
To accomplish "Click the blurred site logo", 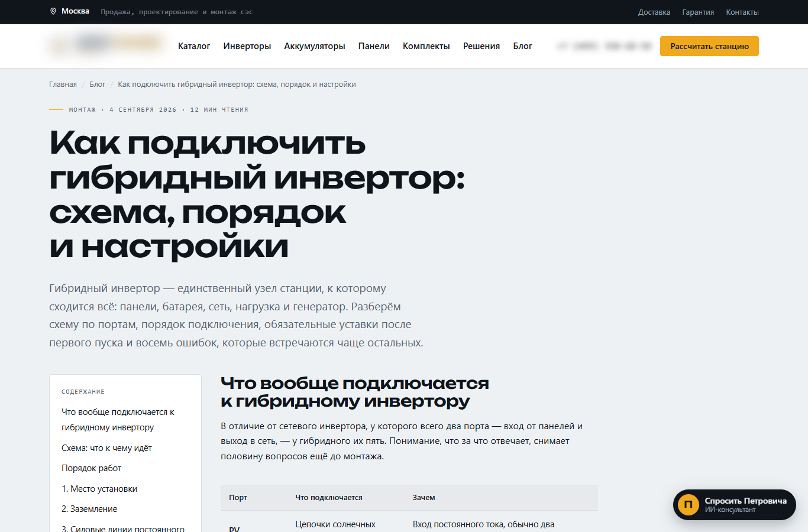I will click(x=107, y=45).
